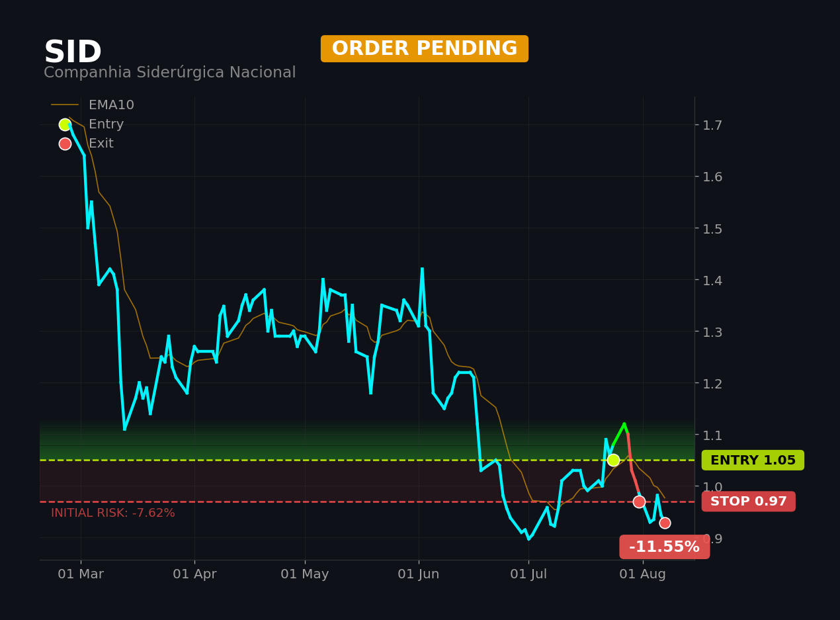Click the STOP 0.97 price label
The image size is (840, 620).
click(x=749, y=502)
